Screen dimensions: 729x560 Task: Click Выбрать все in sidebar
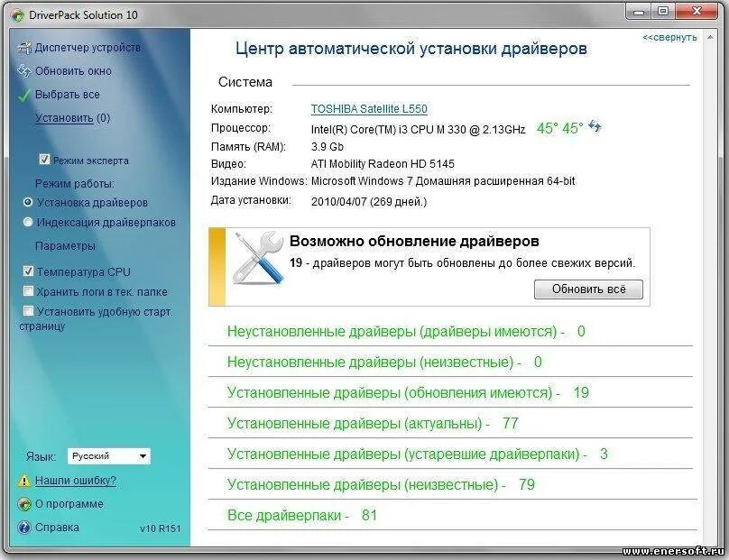(68, 95)
